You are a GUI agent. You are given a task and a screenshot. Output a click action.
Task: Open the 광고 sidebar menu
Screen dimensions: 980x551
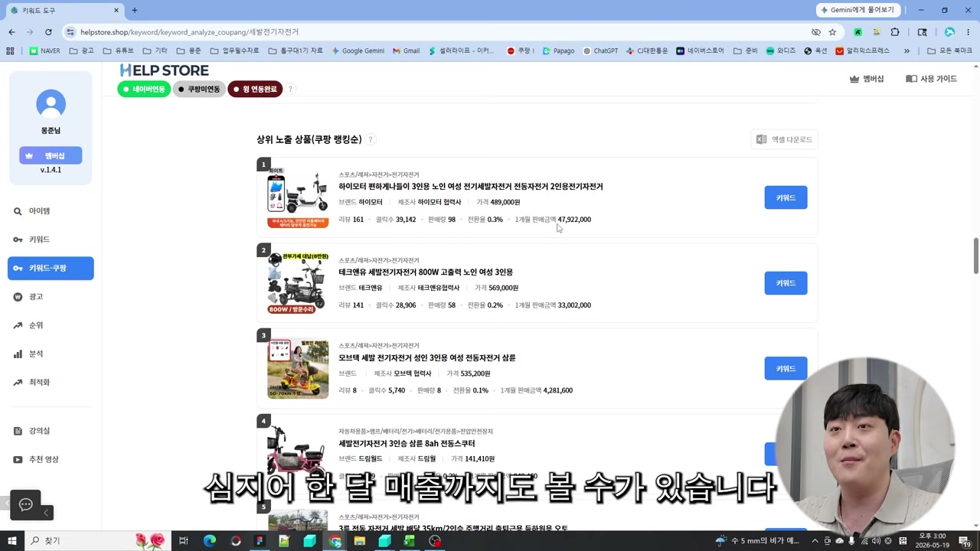[51, 297]
